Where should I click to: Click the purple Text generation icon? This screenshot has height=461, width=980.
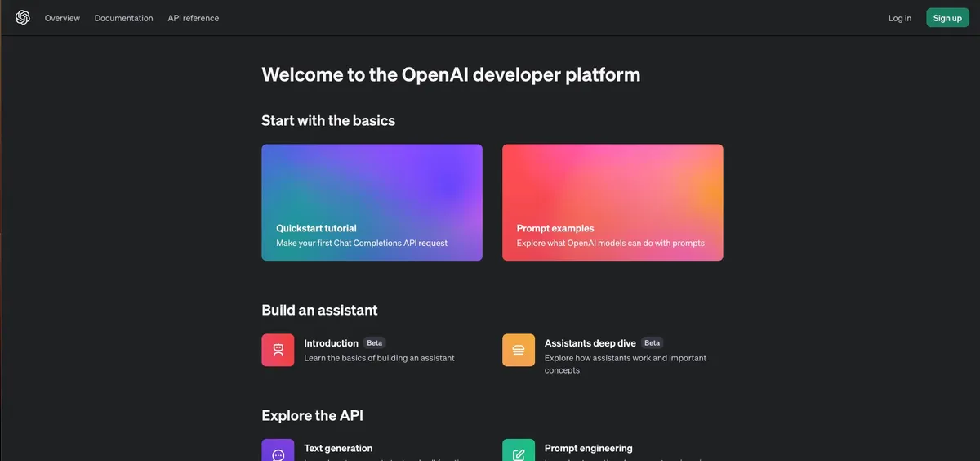[x=278, y=450]
